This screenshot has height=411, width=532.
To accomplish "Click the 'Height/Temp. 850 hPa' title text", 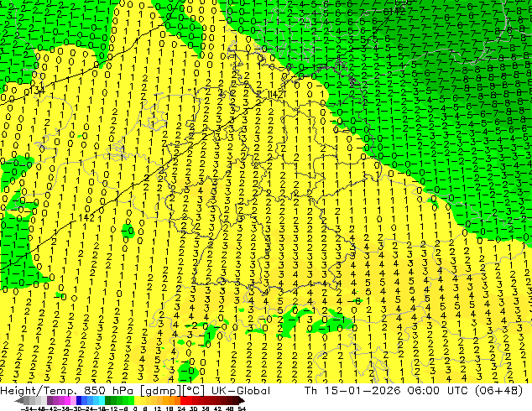I will point(68,390).
